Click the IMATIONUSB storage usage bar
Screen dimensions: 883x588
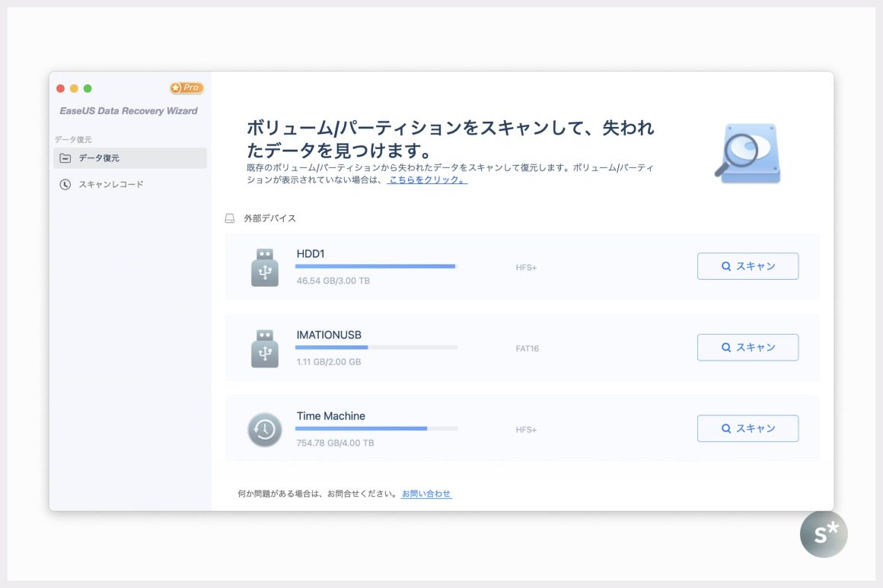376,348
